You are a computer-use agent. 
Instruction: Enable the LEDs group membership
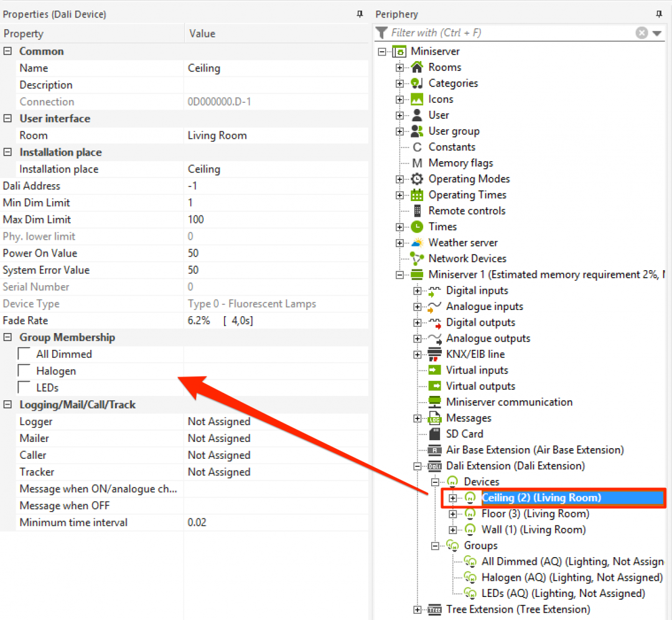coord(23,387)
